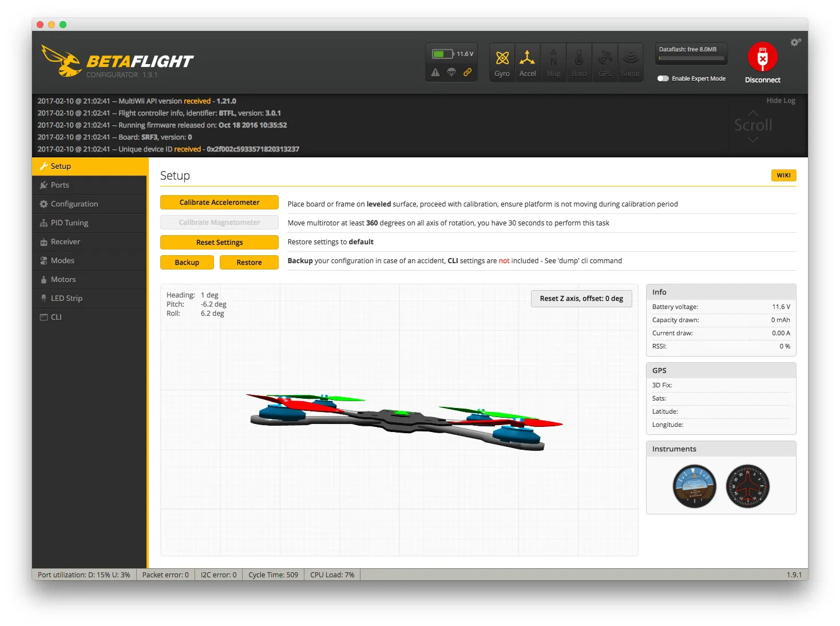Click the battery voltage indicator
Screen dimensions: 840x626
click(x=452, y=54)
